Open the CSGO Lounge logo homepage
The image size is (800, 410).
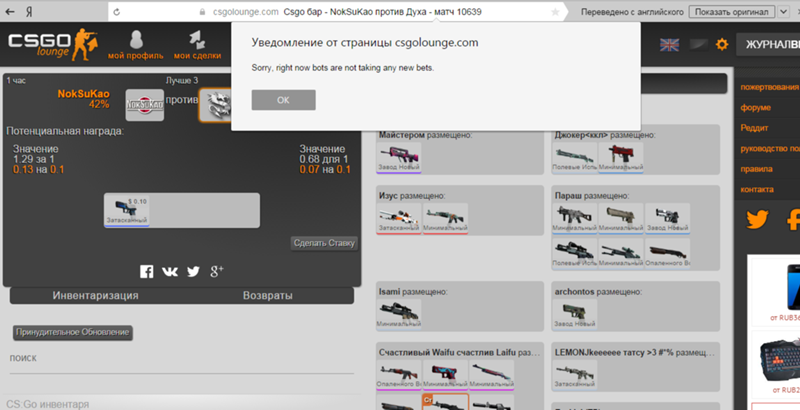tap(52, 45)
